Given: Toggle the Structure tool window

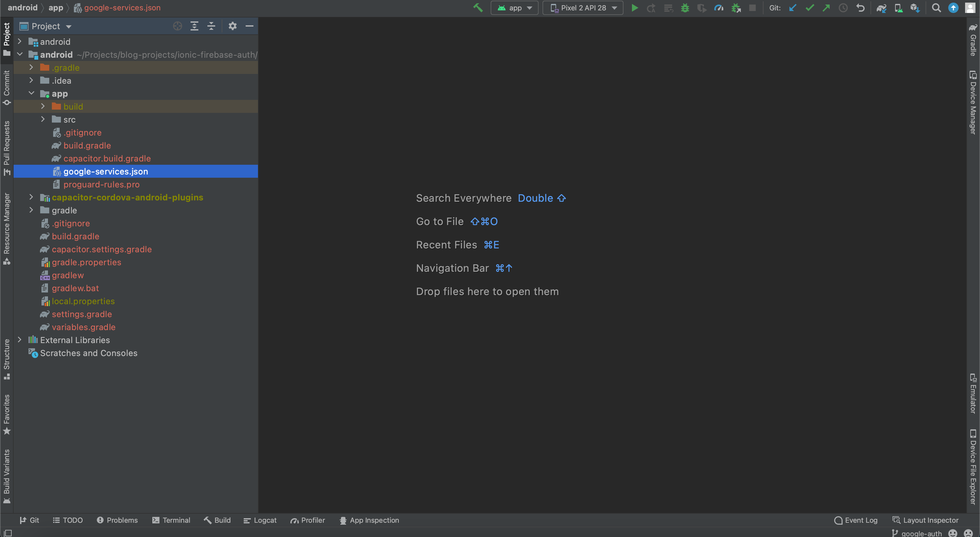Looking at the screenshot, I should [6, 359].
